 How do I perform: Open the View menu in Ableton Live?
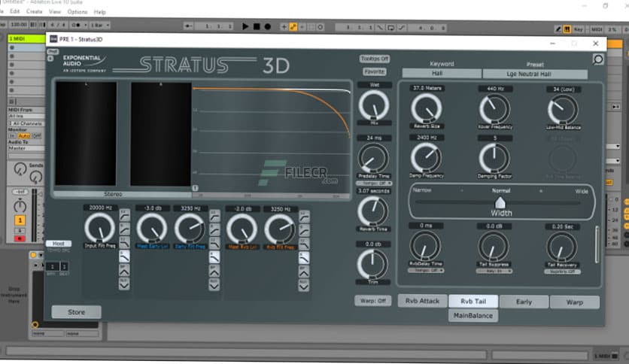coord(55,11)
